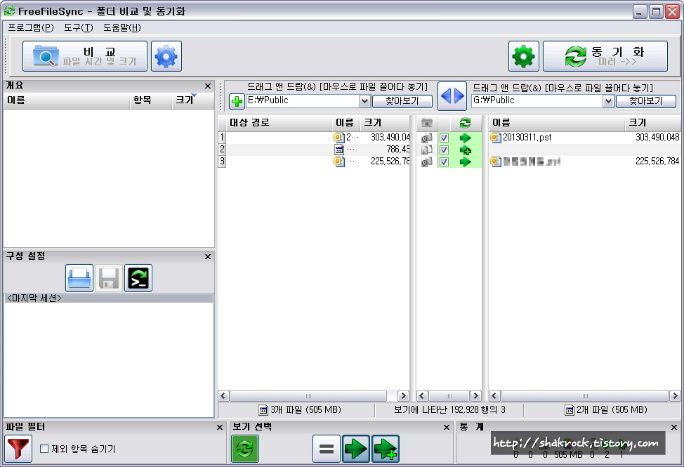Viewport: 684px width, 467px height.
Task: Click category column header icon
Action: tap(427, 123)
